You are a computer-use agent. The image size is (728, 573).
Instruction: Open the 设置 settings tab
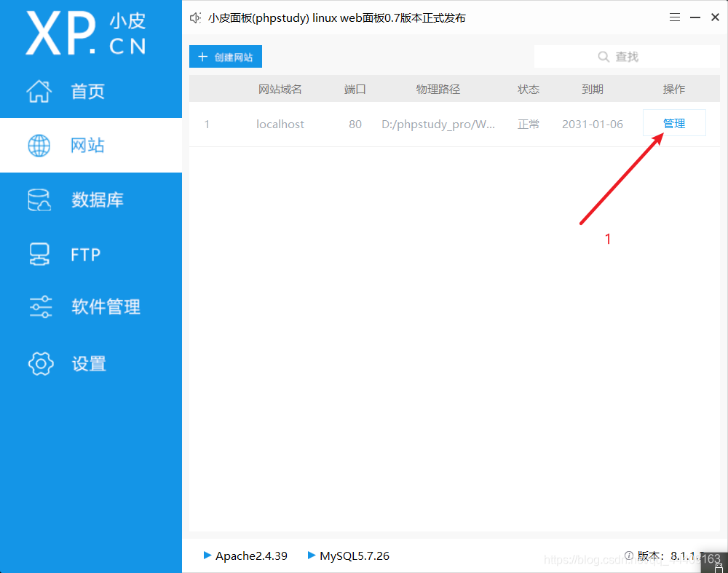pos(91,363)
